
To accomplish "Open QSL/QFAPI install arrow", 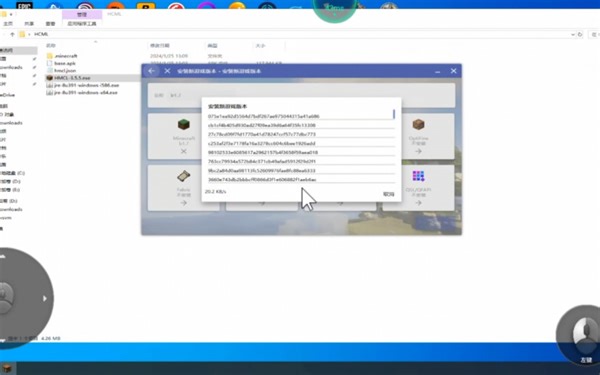I will pos(418,203).
